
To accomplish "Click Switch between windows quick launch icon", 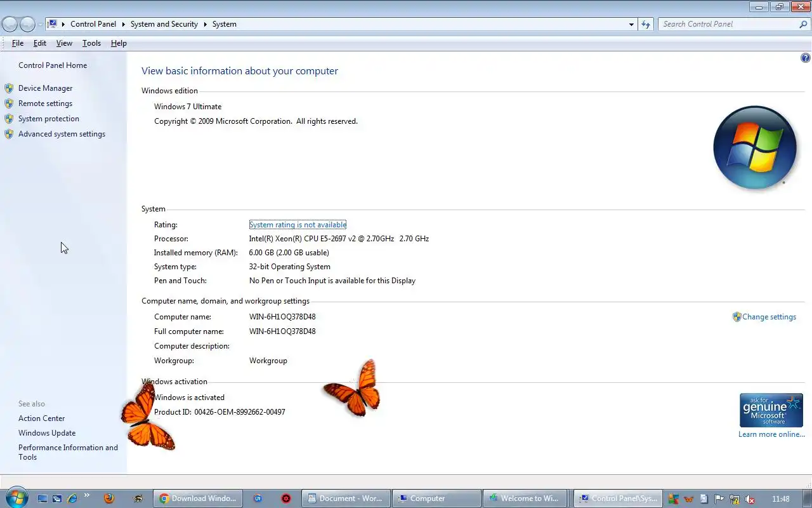I will coord(57,498).
